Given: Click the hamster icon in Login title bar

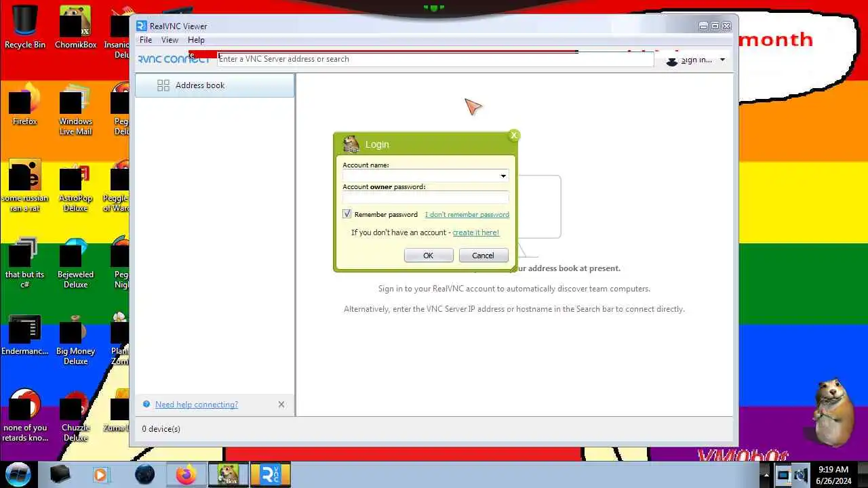Looking at the screenshot, I should pos(351,144).
